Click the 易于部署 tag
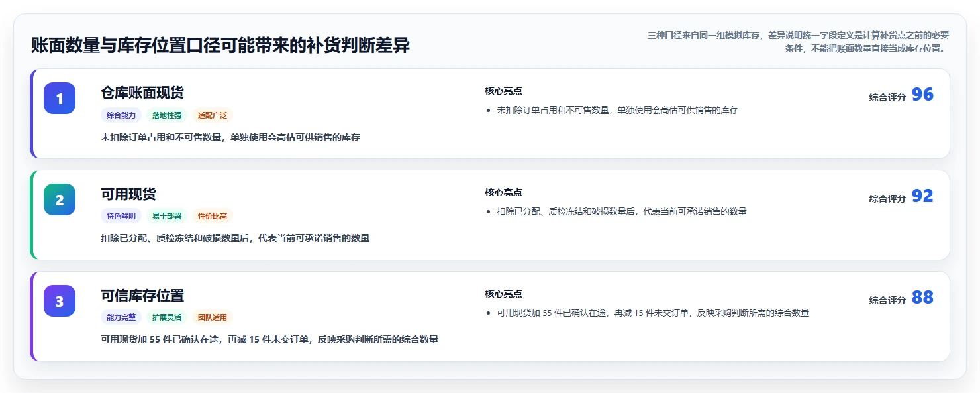The height and width of the screenshot is (393, 980). pos(167,216)
